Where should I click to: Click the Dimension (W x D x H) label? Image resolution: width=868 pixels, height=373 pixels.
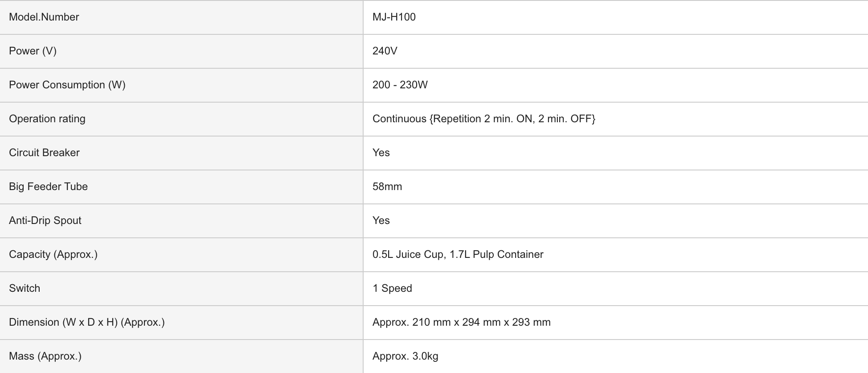point(86,322)
